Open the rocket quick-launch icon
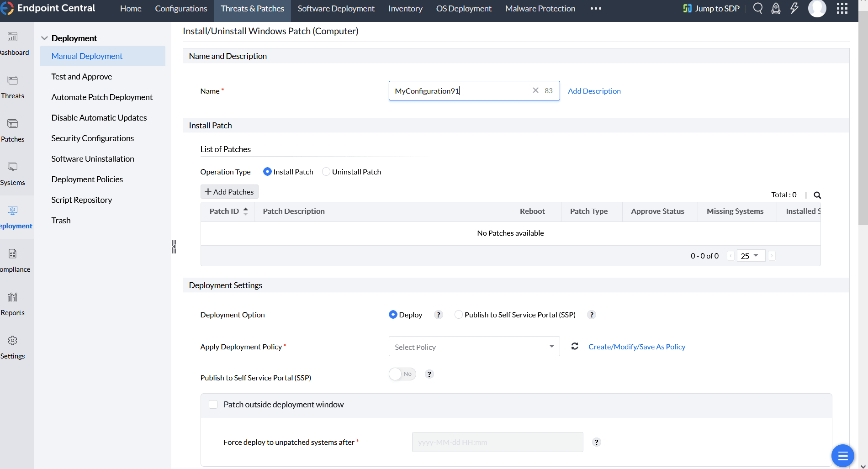Viewport: 868px width, 469px height. tap(776, 8)
